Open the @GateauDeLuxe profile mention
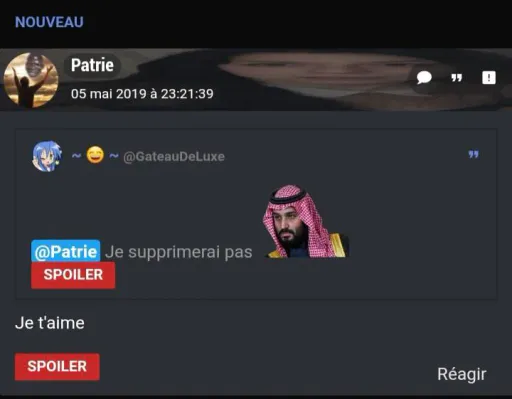512x399 pixels. coord(174,156)
